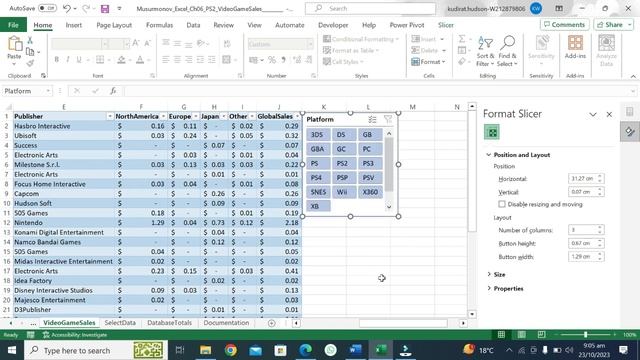This screenshot has height=360, width=640.
Task: Toggle the 3DS slicer button
Action: click(318, 135)
